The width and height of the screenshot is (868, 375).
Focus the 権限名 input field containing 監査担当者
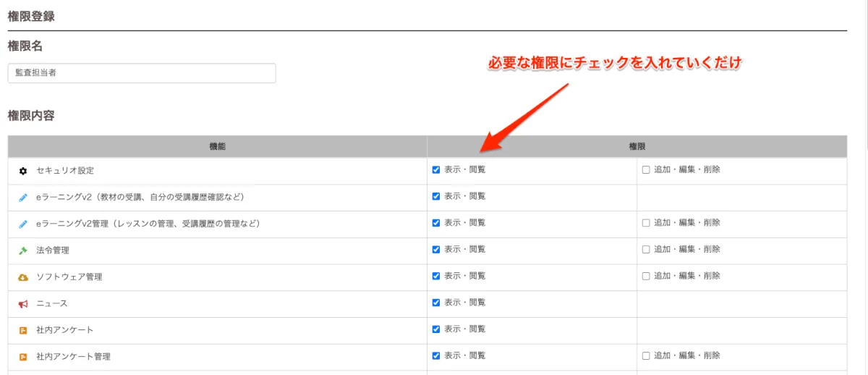pos(142,73)
